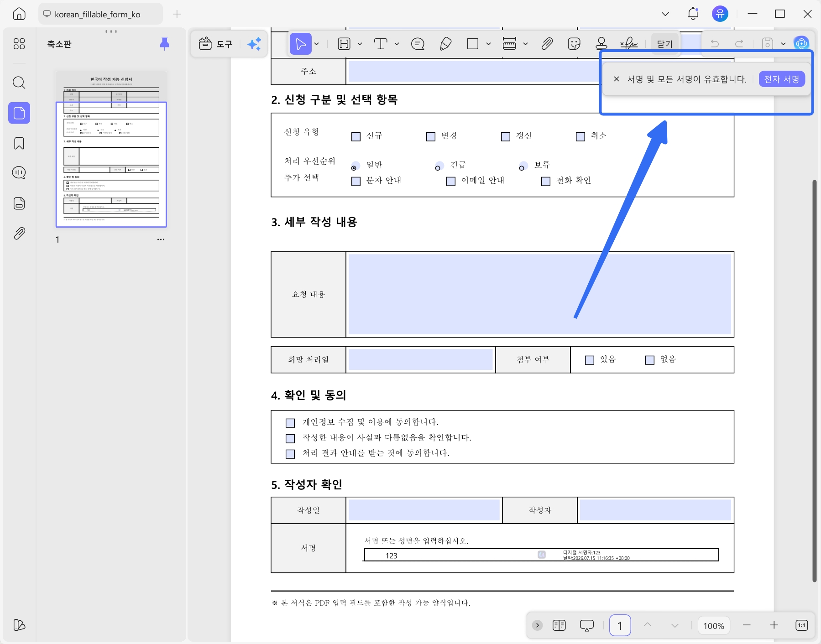Expand the rectangle shape dropdown arrow
Image resolution: width=821 pixels, height=644 pixels.
coord(488,44)
